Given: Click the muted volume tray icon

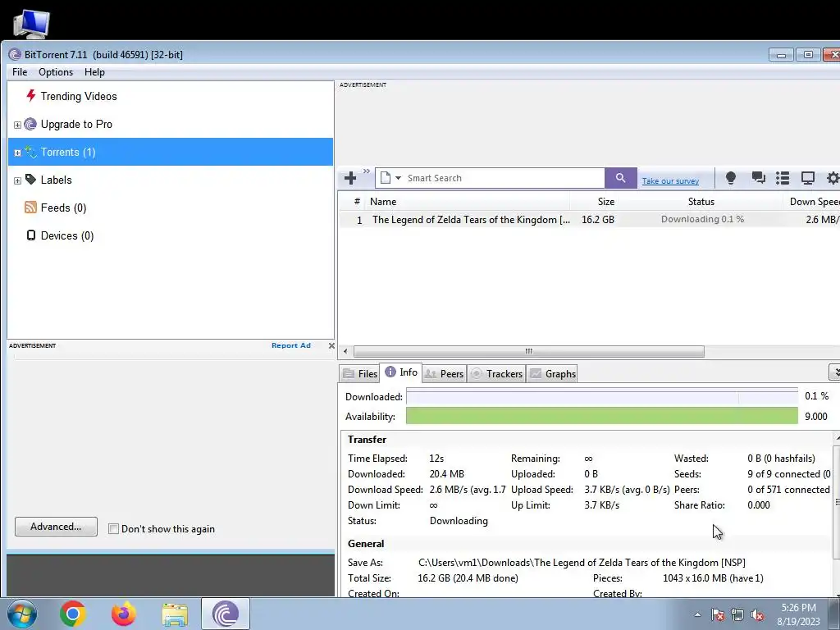Looking at the screenshot, I should [x=757, y=615].
